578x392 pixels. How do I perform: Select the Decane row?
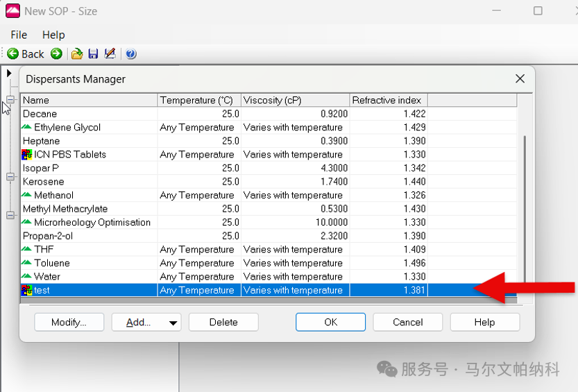269,114
